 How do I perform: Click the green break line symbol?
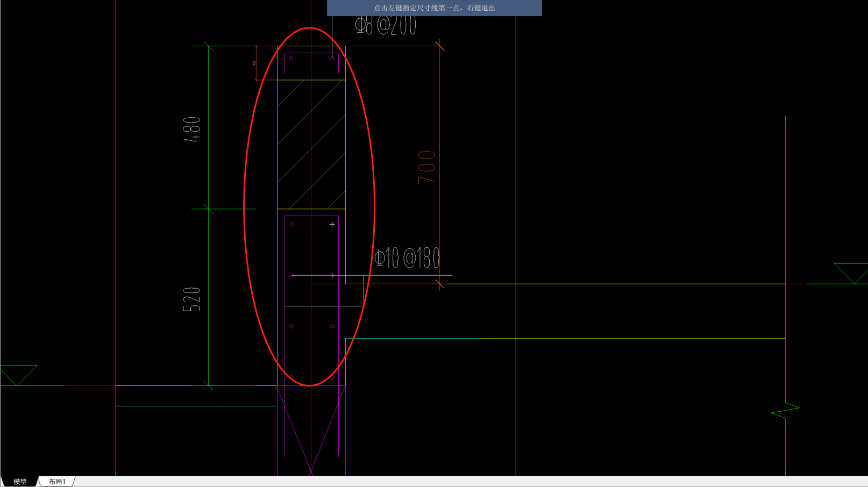click(785, 411)
